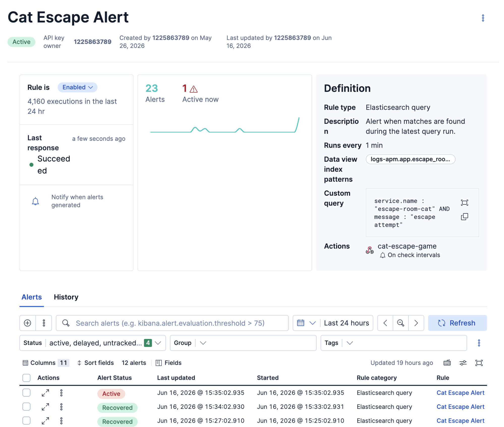Open the Last 24 hours date range

pyautogui.click(x=346, y=323)
